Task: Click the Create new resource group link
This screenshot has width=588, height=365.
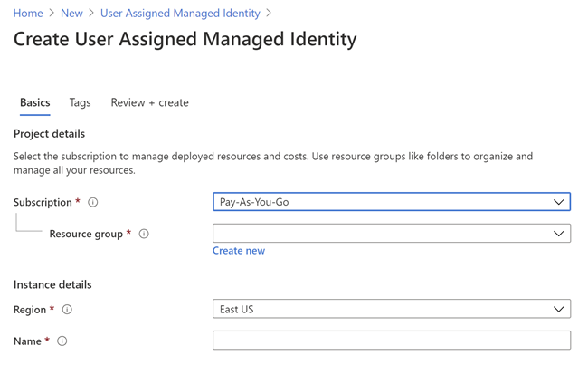Action: (239, 251)
